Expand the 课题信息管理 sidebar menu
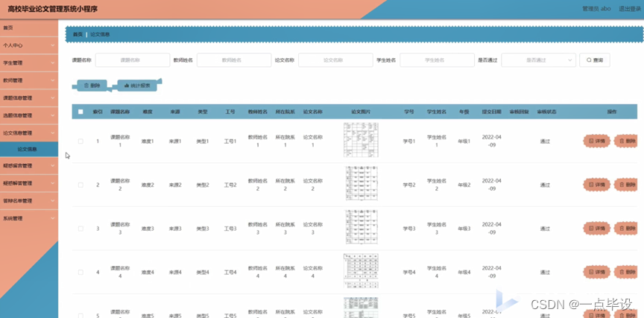Screen dimensions: 644x318 [29, 98]
